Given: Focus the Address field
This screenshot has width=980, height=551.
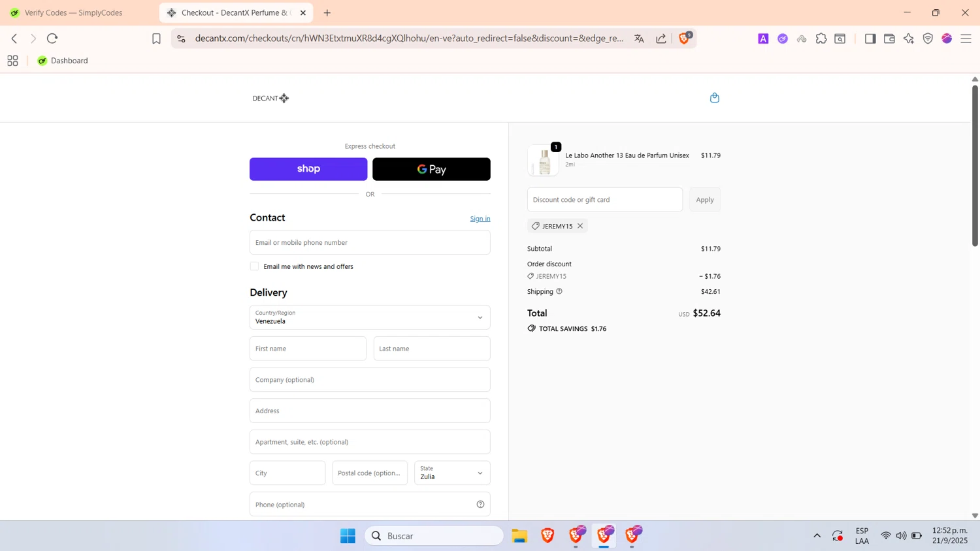Looking at the screenshot, I should [x=370, y=411].
